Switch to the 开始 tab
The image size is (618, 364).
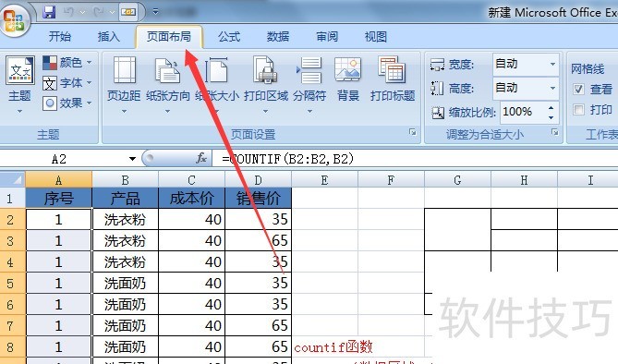pyautogui.click(x=60, y=37)
